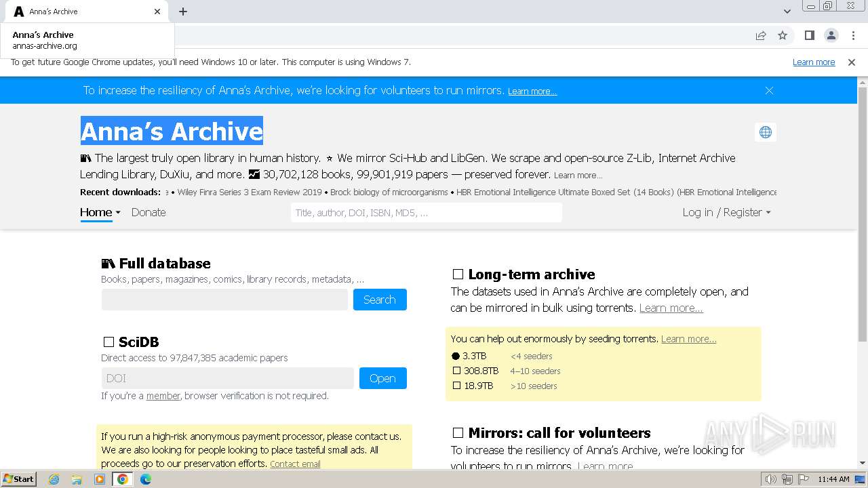Open Chrome update Learn more link
Image resolution: width=868 pixels, height=488 pixels.
point(814,62)
